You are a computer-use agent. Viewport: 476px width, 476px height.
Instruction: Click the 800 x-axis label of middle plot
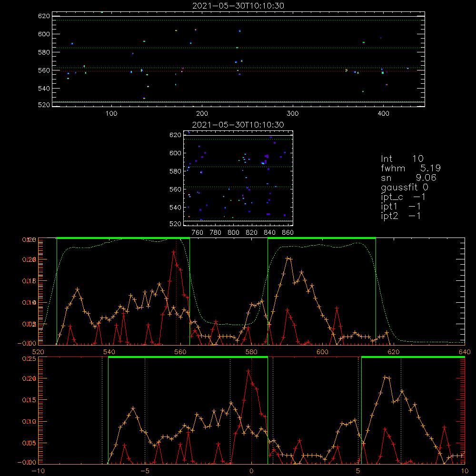pyautogui.click(x=233, y=233)
